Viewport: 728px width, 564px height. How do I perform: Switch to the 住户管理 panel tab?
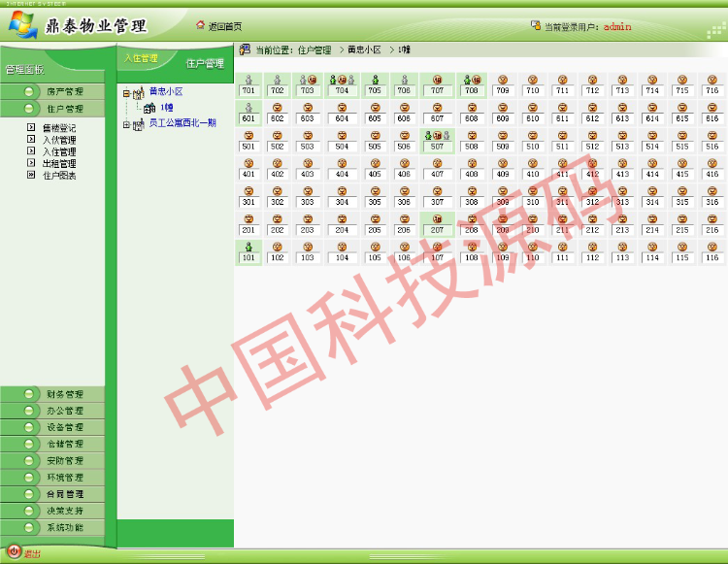pos(205,64)
